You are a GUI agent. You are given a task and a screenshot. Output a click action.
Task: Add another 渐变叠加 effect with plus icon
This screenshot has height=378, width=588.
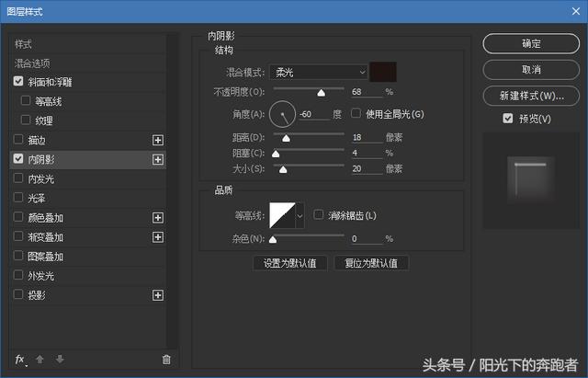(x=158, y=237)
